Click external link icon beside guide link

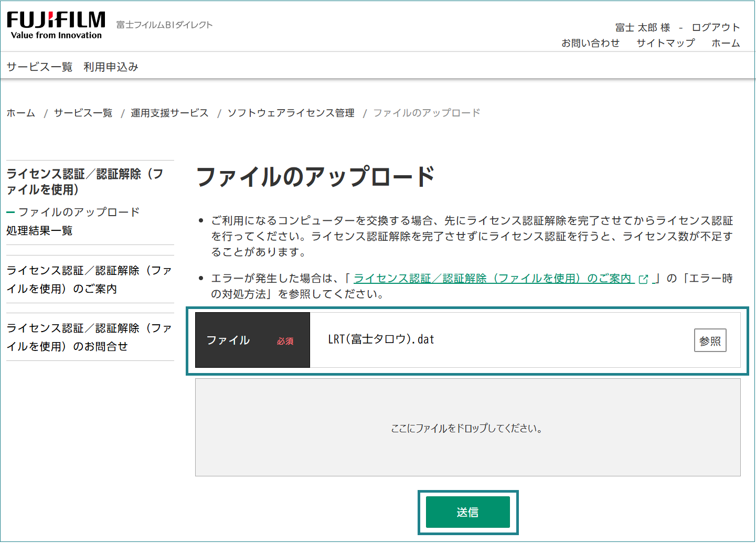(643, 279)
